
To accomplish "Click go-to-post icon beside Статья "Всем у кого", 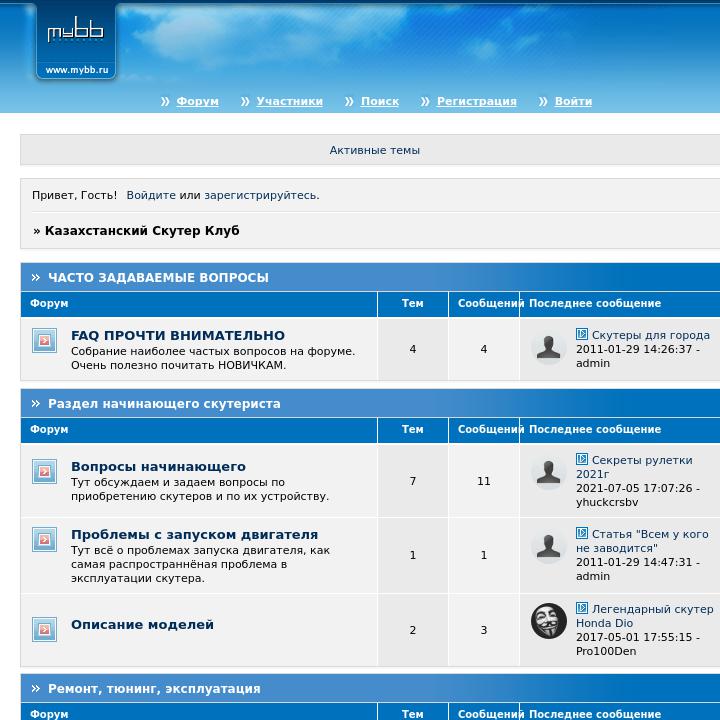I will tap(582, 533).
